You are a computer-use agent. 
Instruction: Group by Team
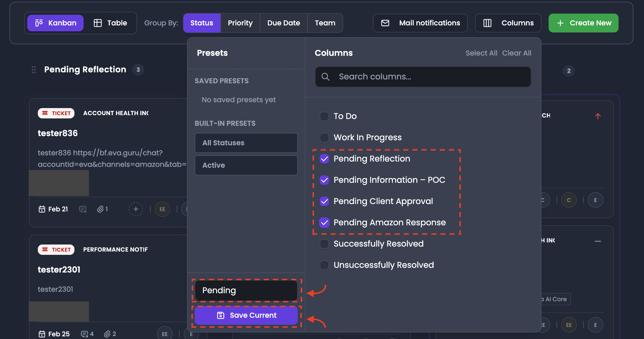(325, 23)
